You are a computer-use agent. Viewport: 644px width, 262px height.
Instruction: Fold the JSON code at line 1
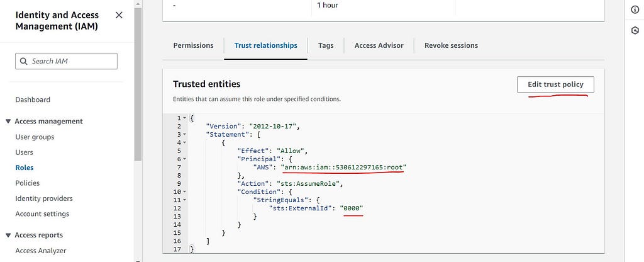185,118
